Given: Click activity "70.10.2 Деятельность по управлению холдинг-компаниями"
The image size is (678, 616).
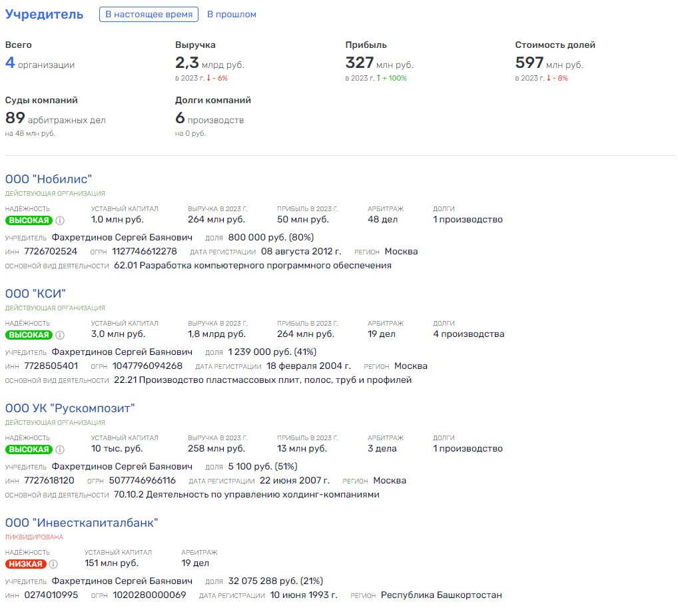Looking at the screenshot, I should [x=246, y=495].
